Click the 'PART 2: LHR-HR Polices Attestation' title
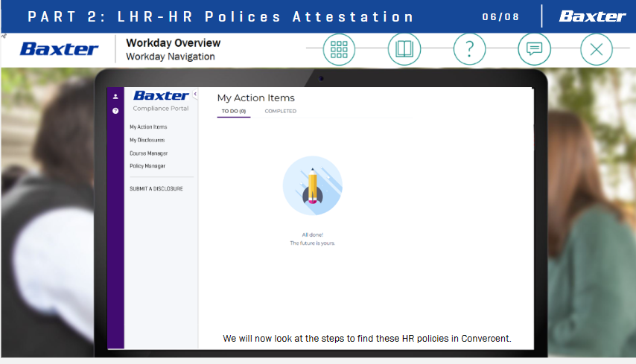 coord(221,17)
